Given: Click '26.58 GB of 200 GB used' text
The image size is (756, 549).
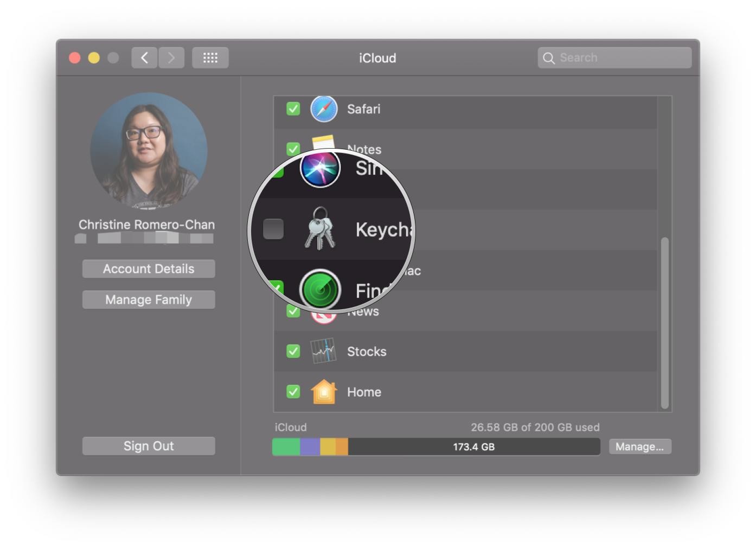Looking at the screenshot, I should tap(535, 427).
